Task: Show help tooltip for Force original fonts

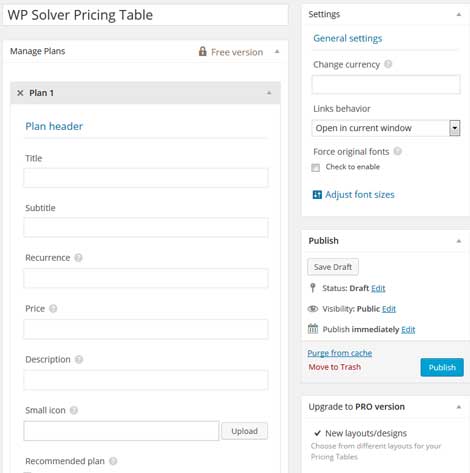Action: tap(397, 151)
